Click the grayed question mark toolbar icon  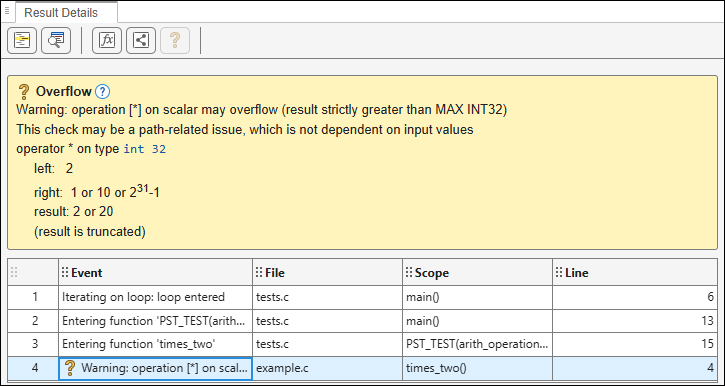pyautogui.click(x=175, y=41)
